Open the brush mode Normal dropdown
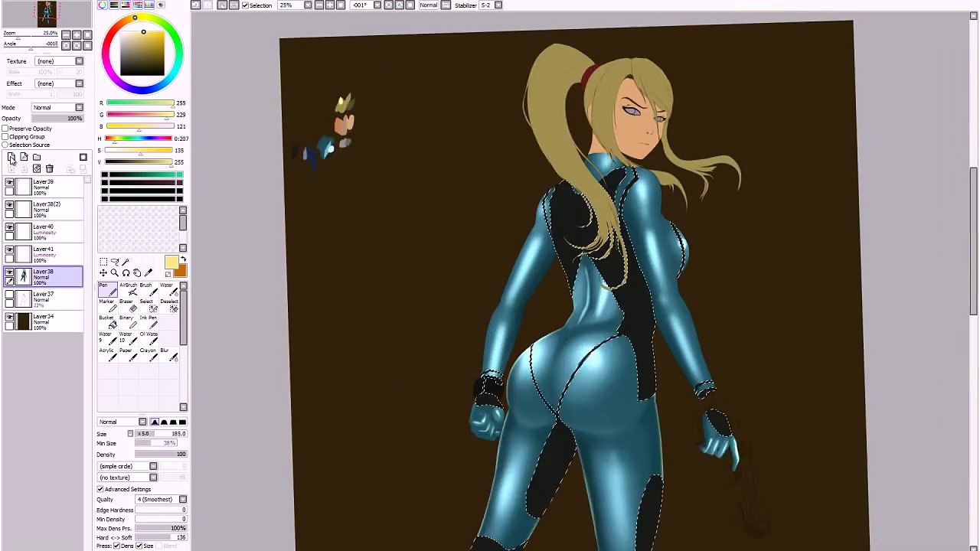The height and width of the screenshot is (551, 980). [122, 422]
